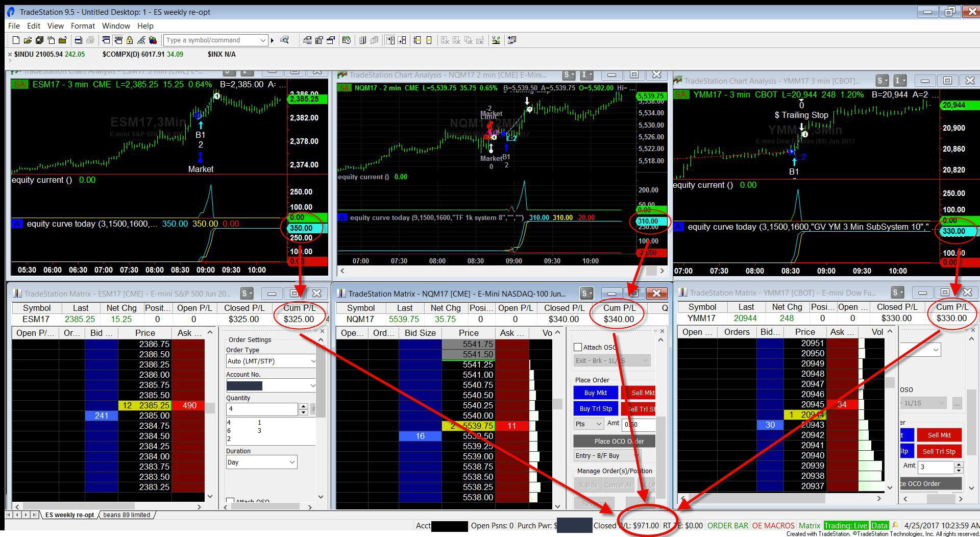The image size is (980, 537).
Task: Click the NQM17 chart horizontal scrollbar
Action: click(x=502, y=271)
